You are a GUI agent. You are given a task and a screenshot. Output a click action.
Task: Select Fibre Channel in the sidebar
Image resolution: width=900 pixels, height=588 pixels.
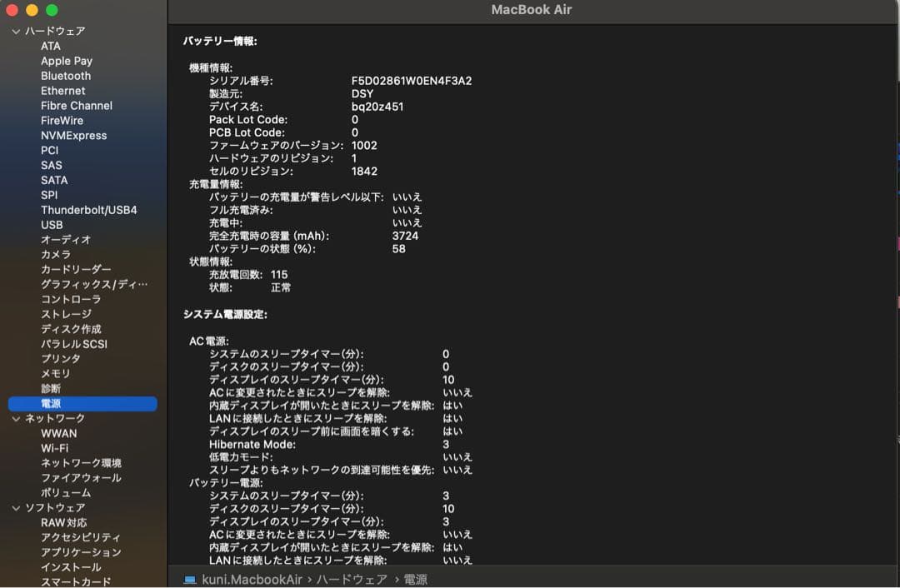(77, 106)
